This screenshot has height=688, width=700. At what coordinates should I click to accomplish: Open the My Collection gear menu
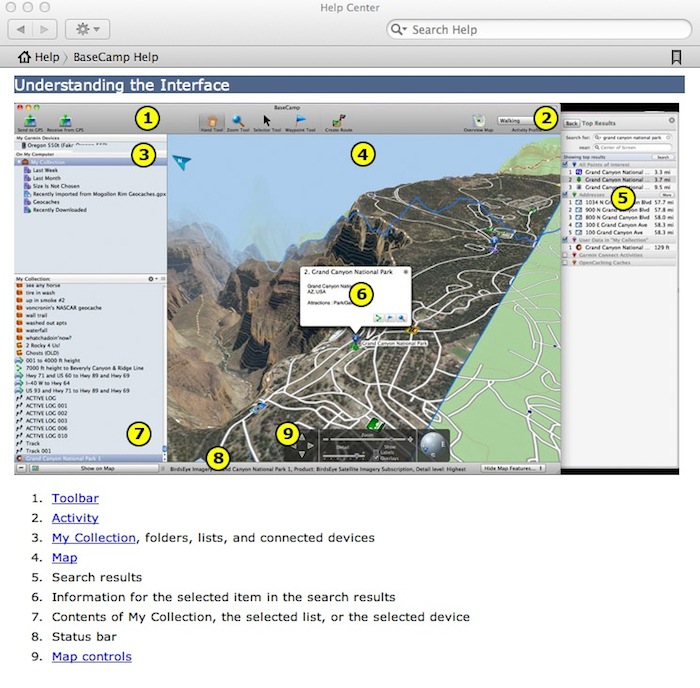(152, 279)
